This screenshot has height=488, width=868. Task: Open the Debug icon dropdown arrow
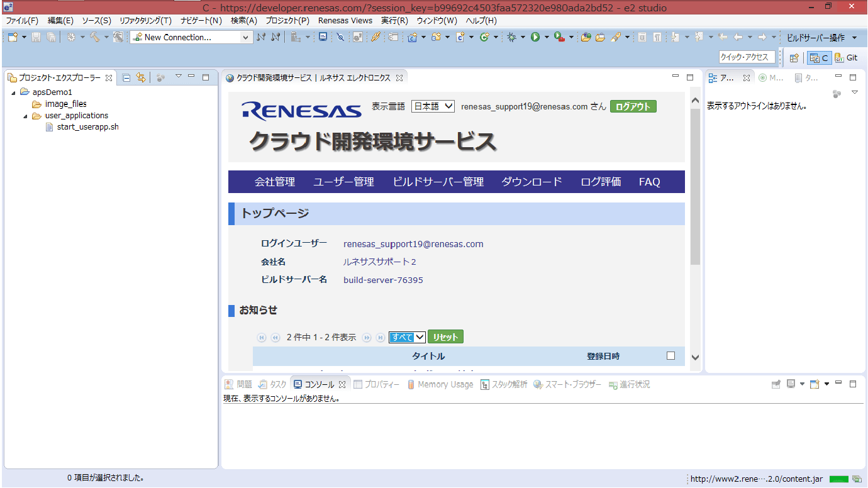pyautogui.click(x=523, y=37)
